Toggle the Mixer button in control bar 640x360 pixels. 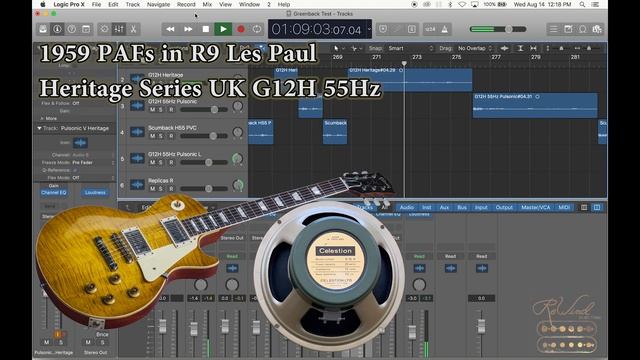[x=119, y=29]
